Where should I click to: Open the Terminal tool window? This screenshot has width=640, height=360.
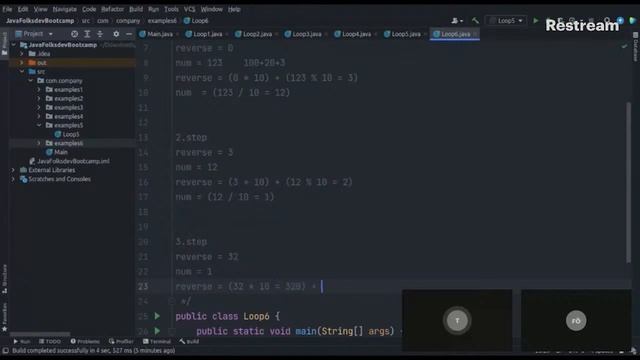(x=157, y=342)
